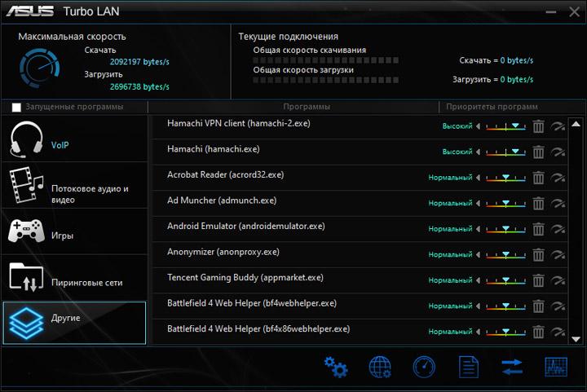This screenshot has height=392, width=587.
Task: Open speed gauge icon in bottom toolbar
Action: 424,367
